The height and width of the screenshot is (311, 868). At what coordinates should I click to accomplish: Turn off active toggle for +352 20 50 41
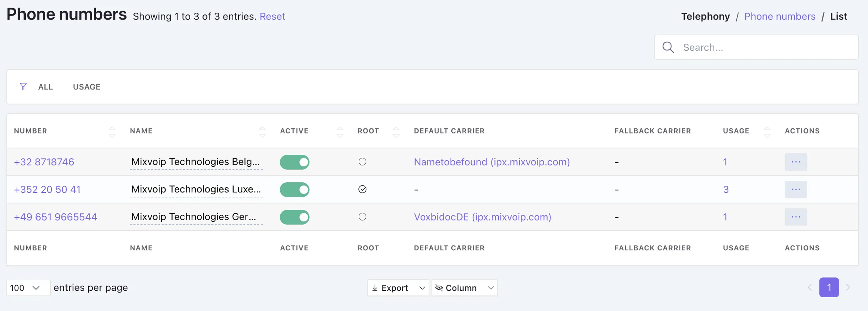coord(294,189)
